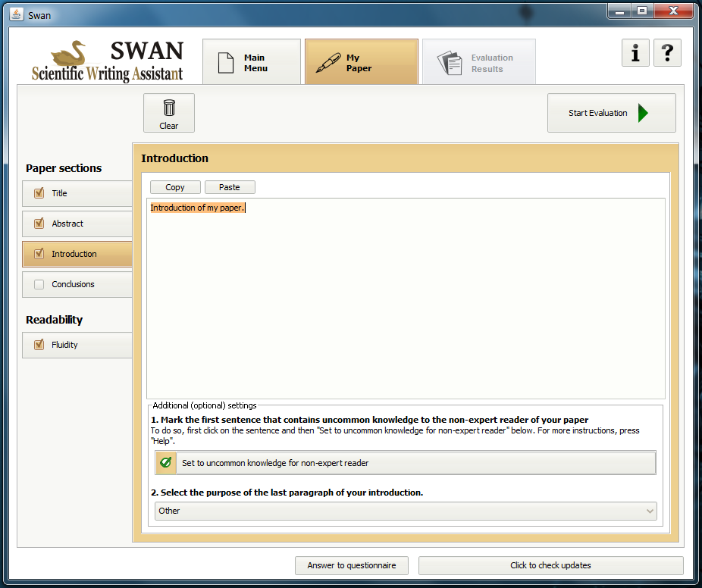Close the Swan window
This screenshot has height=588, width=702.
tap(673, 11)
